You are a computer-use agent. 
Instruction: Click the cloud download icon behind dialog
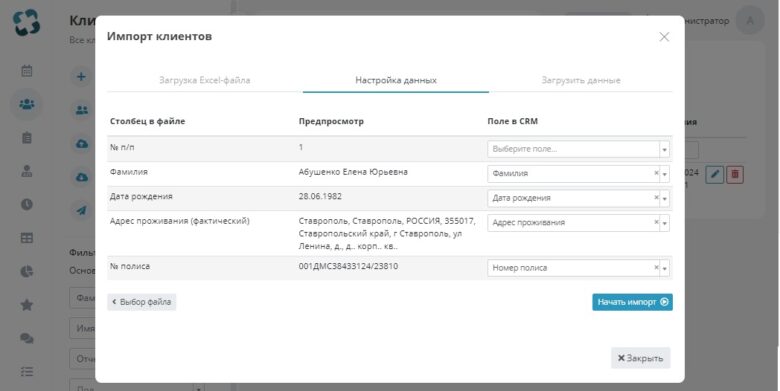pos(82,177)
